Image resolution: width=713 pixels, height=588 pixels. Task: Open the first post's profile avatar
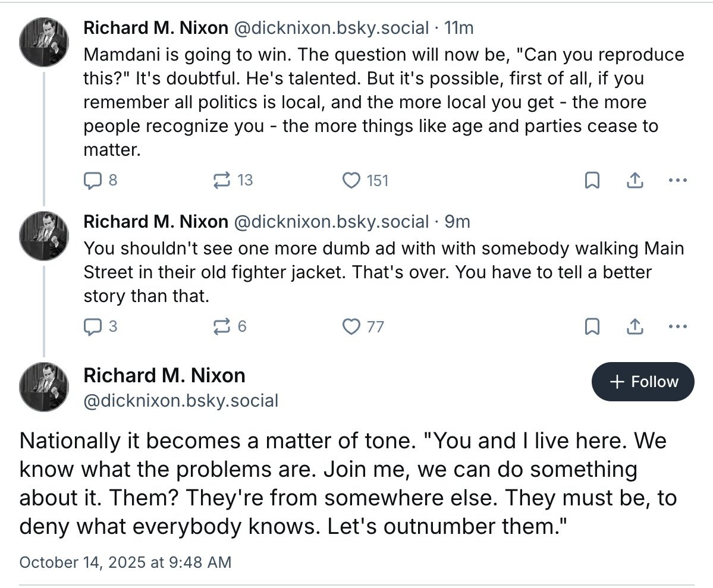43,42
